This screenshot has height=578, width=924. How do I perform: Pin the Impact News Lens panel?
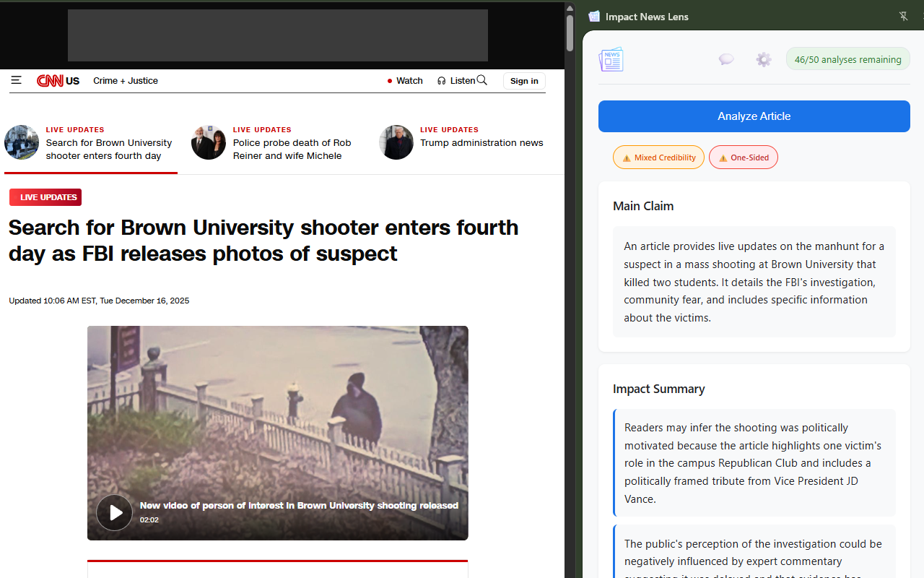pyautogui.click(x=903, y=16)
